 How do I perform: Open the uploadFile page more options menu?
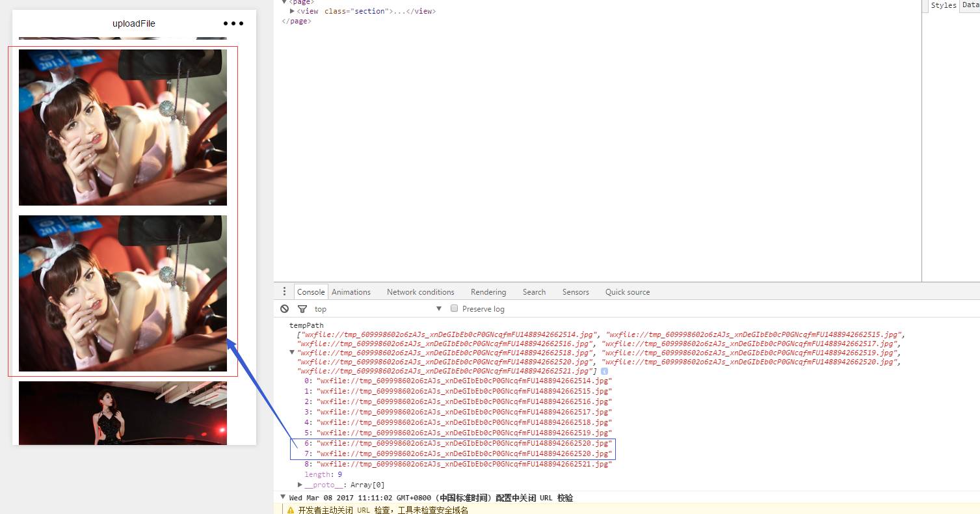pyautogui.click(x=233, y=23)
